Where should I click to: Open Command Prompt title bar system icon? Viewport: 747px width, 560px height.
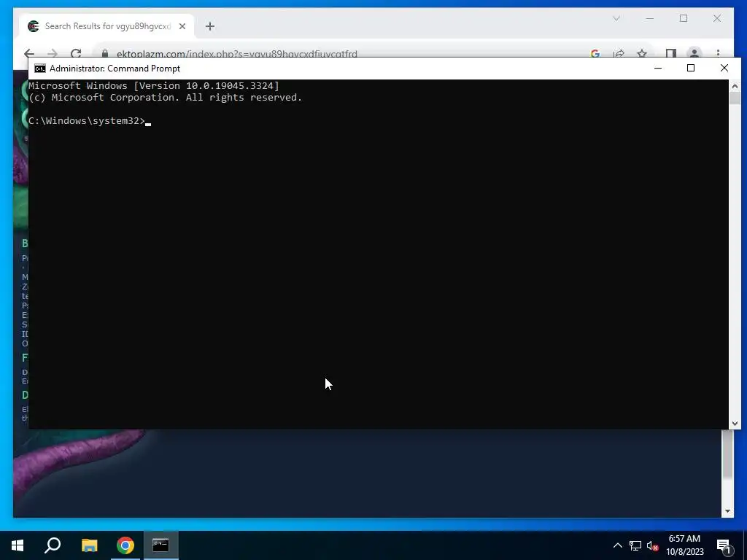(x=40, y=69)
